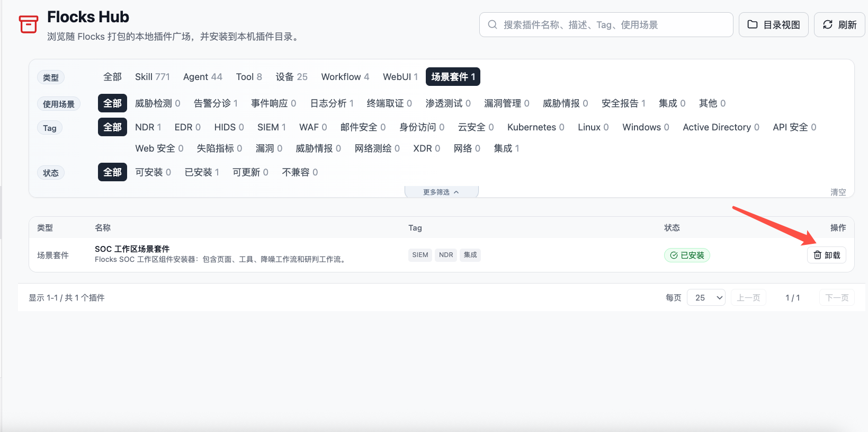Focus the plugin search input field

pos(606,25)
